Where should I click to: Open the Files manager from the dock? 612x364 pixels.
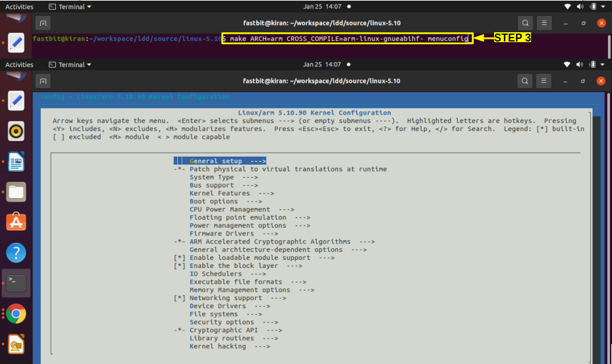point(16,192)
